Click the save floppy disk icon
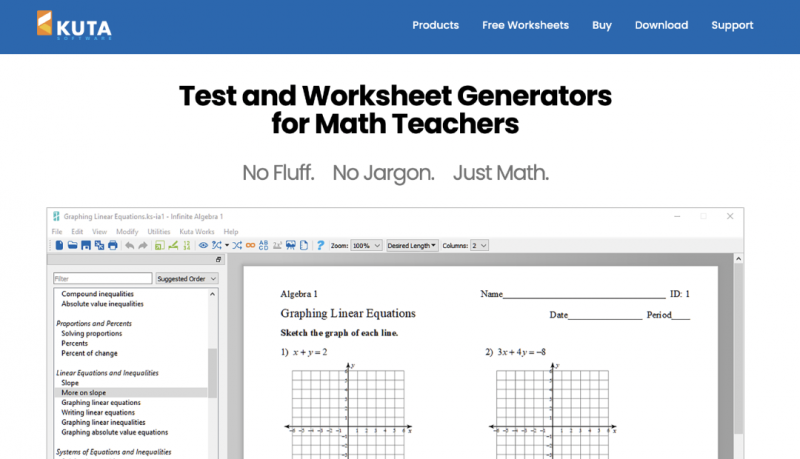800x459 pixels. coord(86,245)
